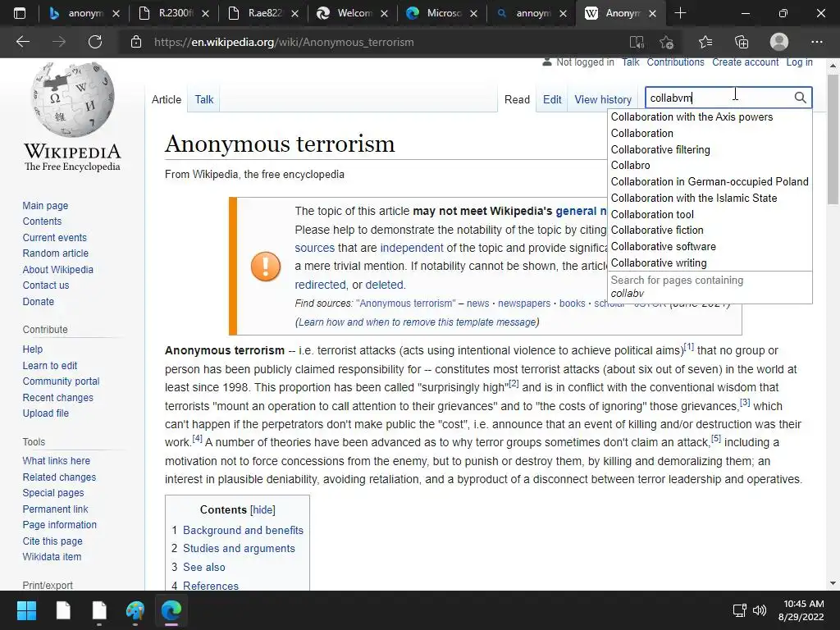Click the Microsoft Edge taskbar icon
The height and width of the screenshot is (630, 840).
click(171, 610)
